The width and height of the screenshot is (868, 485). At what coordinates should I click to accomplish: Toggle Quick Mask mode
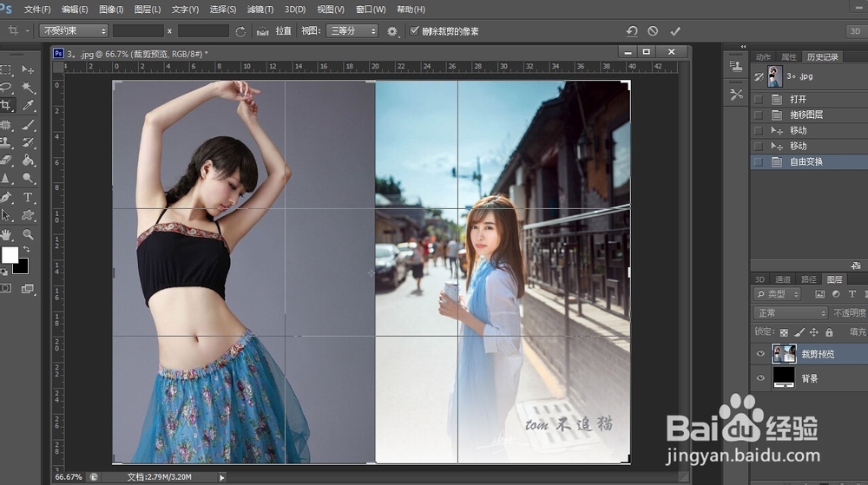click(x=5, y=288)
